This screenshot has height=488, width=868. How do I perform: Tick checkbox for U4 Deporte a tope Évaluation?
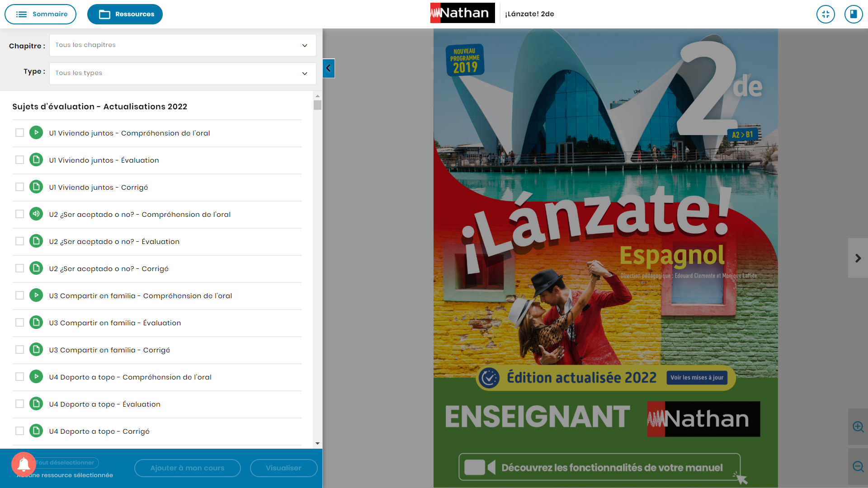19,404
